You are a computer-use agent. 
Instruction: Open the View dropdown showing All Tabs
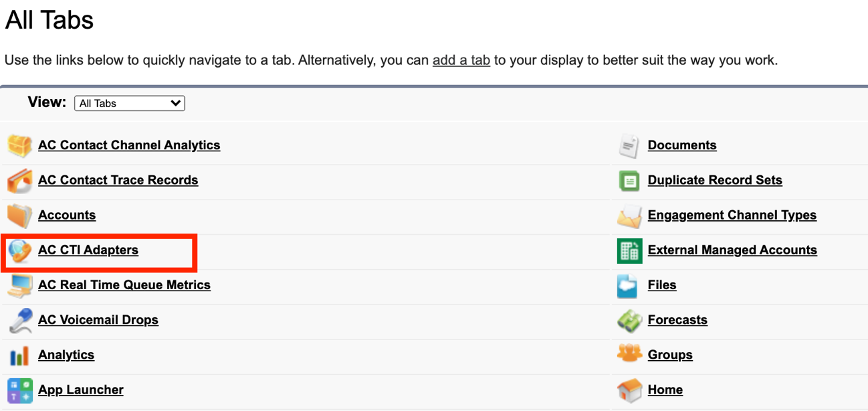(x=130, y=103)
